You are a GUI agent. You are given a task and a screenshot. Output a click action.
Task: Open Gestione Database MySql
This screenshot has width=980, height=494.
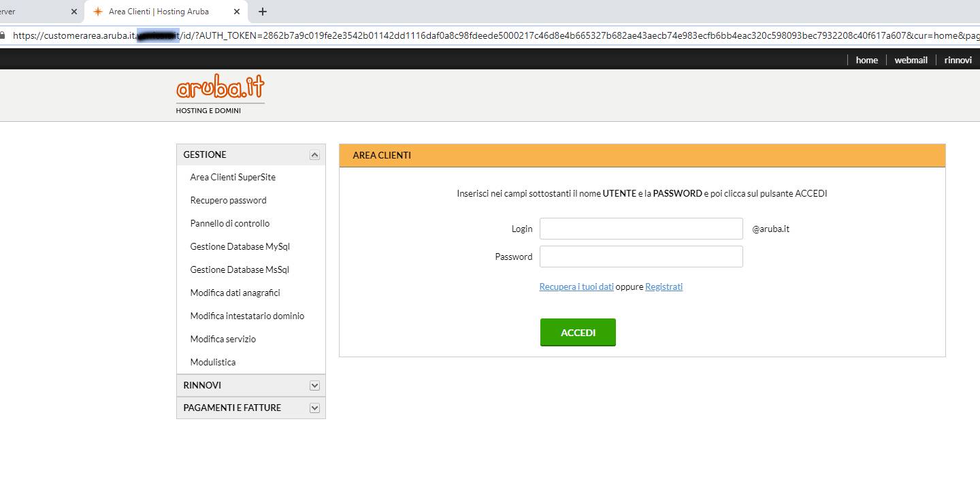click(240, 247)
